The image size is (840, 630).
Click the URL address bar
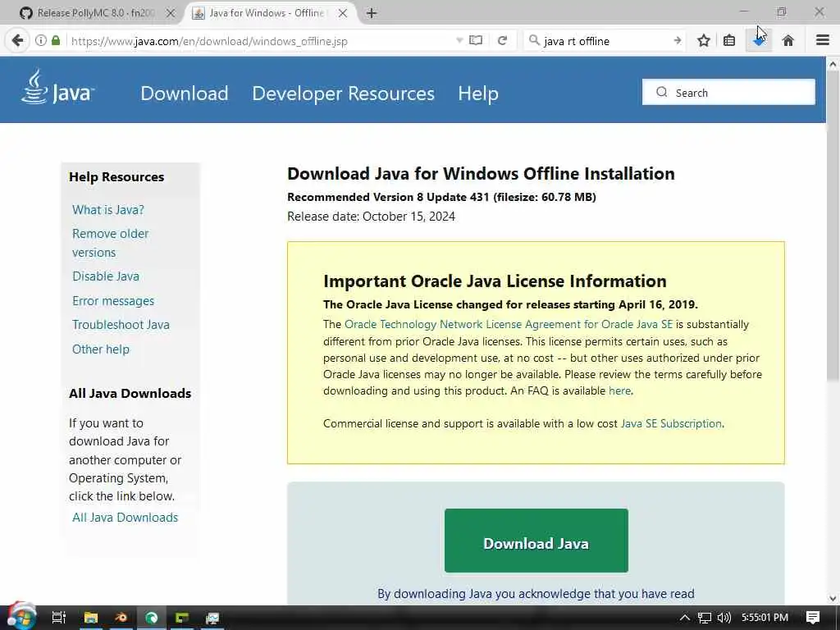coord(262,41)
